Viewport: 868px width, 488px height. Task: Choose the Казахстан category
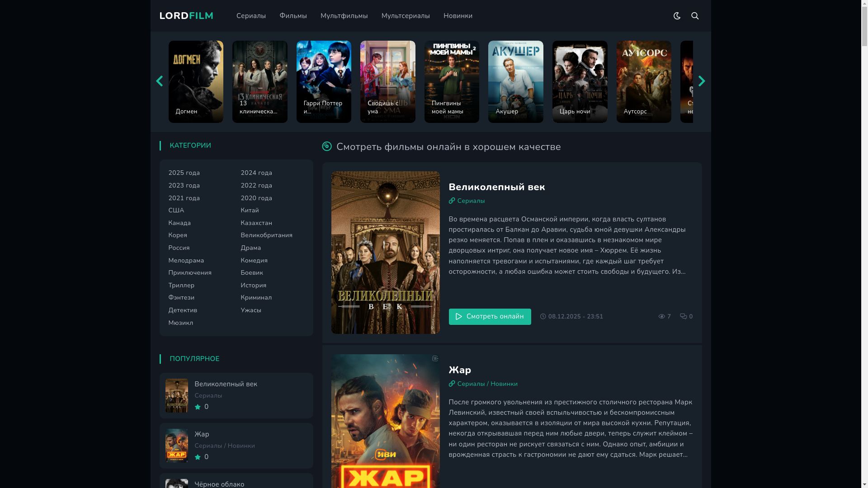[256, 223]
